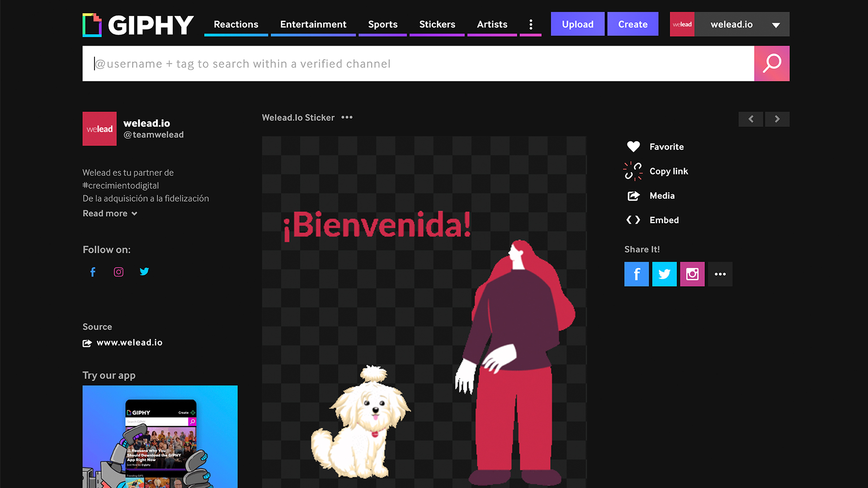Click the Create button

(x=632, y=24)
